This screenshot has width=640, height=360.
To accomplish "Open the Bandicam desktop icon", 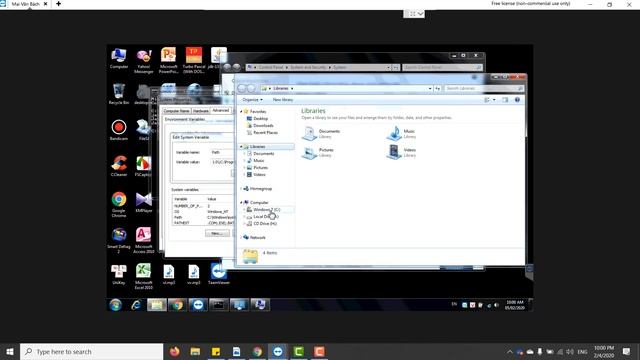I will click(119, 130).
